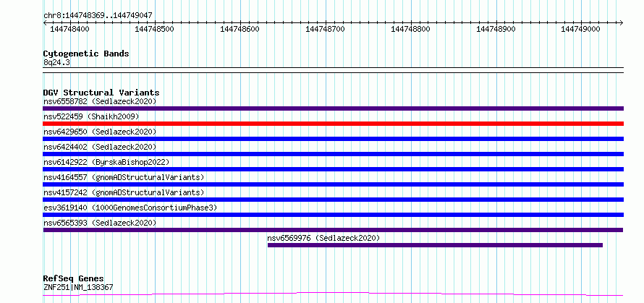Click the Cytogenetic Bands track title

(86, 54)
